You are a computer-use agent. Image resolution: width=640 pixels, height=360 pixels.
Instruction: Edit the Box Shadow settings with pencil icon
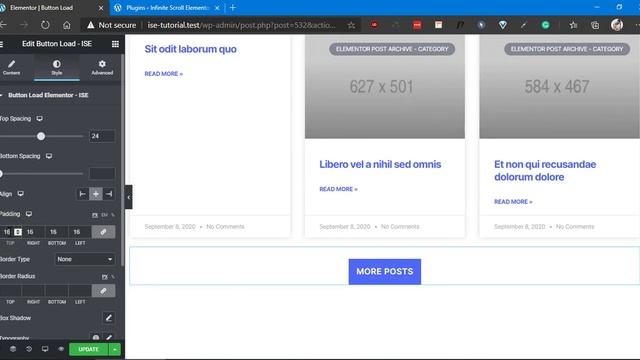109,318
